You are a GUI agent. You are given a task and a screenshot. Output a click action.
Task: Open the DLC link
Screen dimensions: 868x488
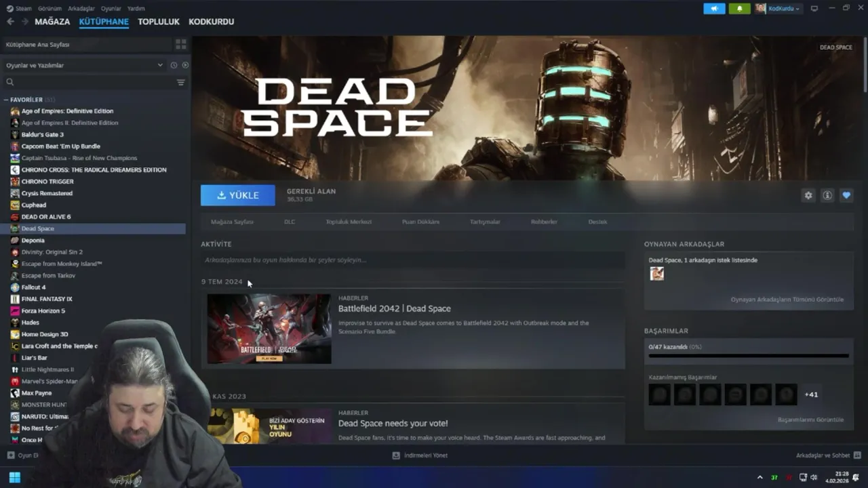pos(290,222)
